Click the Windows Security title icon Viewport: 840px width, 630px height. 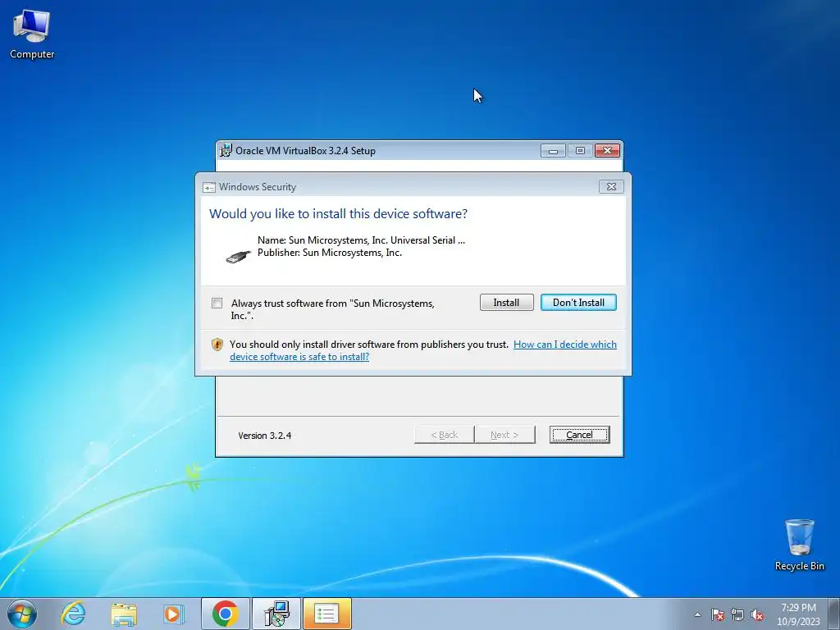(209, 188)
